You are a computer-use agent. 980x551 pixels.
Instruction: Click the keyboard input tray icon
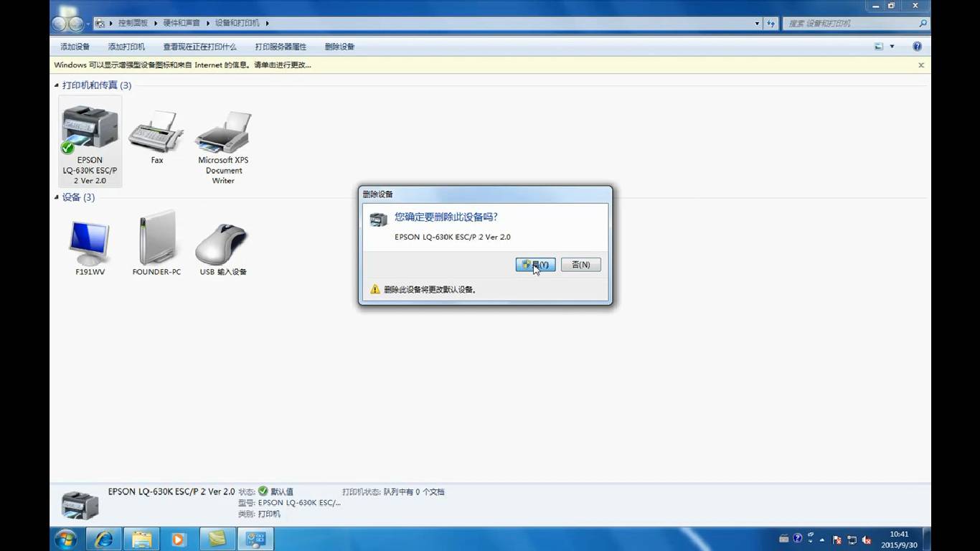coord(784,539)
